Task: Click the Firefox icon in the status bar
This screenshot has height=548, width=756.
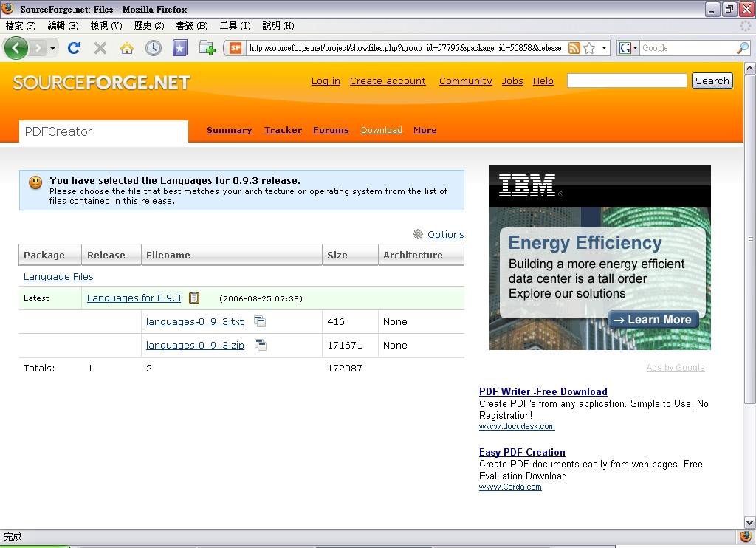Action: point(746,536)
